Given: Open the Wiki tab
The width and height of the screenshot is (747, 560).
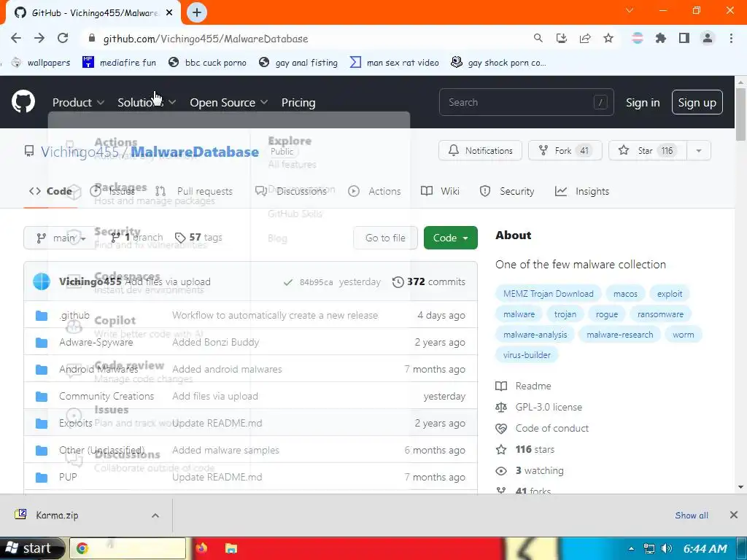Looking at the screenshot, I should coord(440,191).
